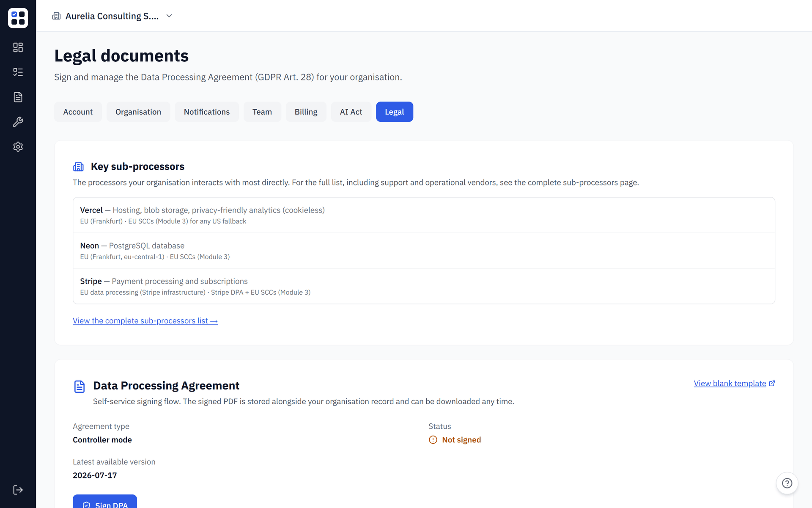The height and width of the screenshot is (508, 812).
Task: Click the Sign DPA button
Action: (105, 502)
